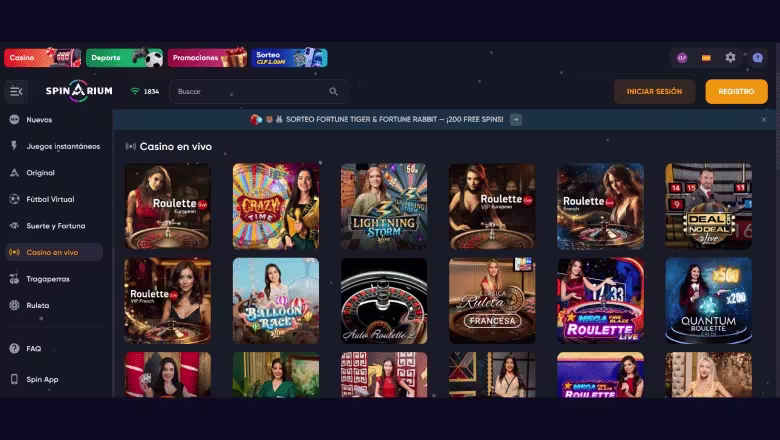Open the help question mark icon in header
Screen dimensions: 780x440
(x=758, y=58)
